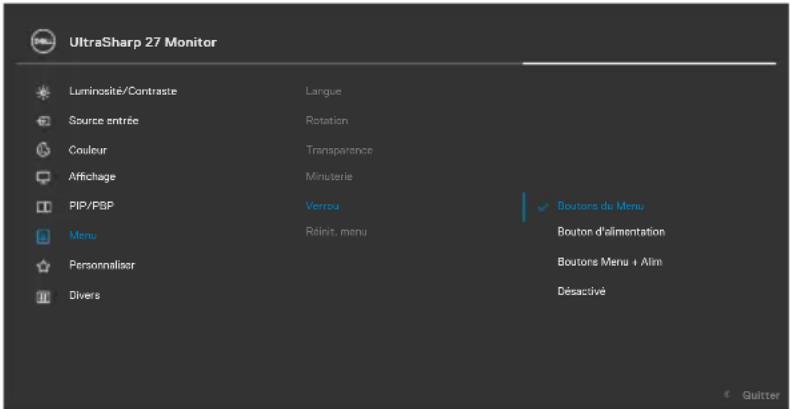The height and width of the screenshot is (409, 790).
Task: Choose Boutons du Menu lock option
Action: (601, 206)
